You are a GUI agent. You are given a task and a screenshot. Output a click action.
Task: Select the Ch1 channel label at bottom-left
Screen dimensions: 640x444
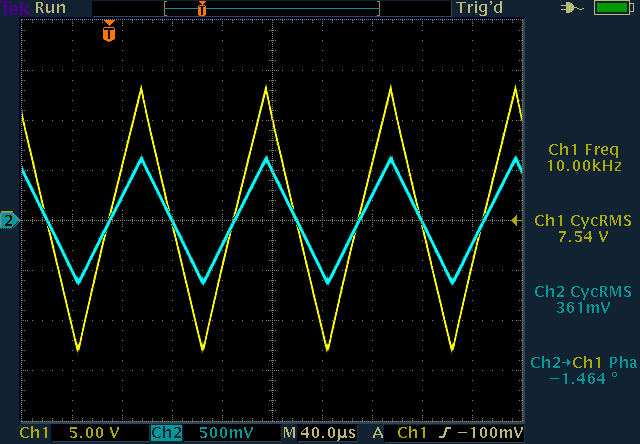click(34, 433)
